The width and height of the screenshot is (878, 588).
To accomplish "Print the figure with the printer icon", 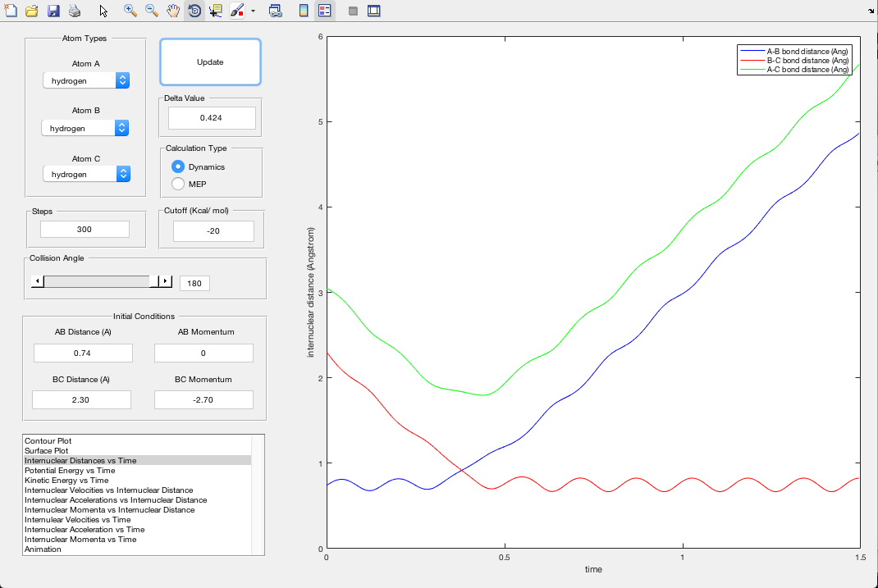I will (x=75, y=11).
